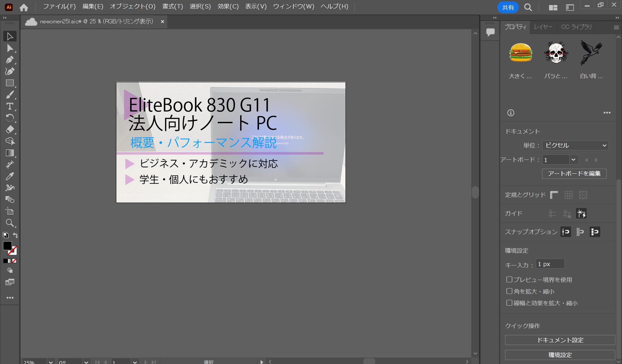Click the hamburger illustration thumbnail
Image resolution: width=622 pixels, height=364 pixels.
(x=521, y=53)
